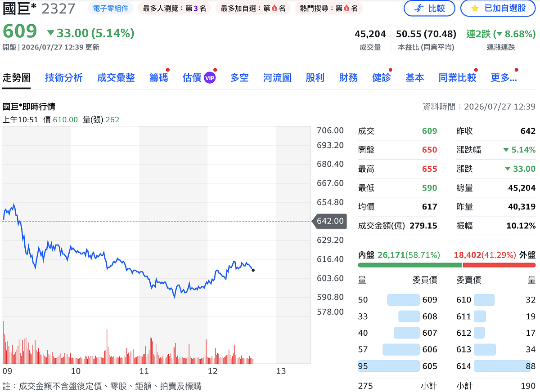Switch to the 財務 tab

coord(348,77)
